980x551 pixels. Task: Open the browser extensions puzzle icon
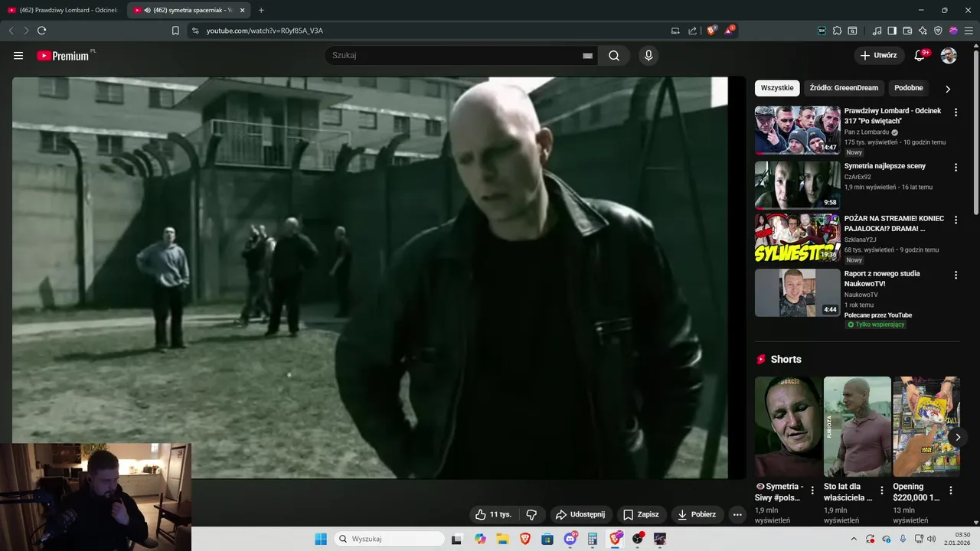pyautogui.click(x=837, y=31)
